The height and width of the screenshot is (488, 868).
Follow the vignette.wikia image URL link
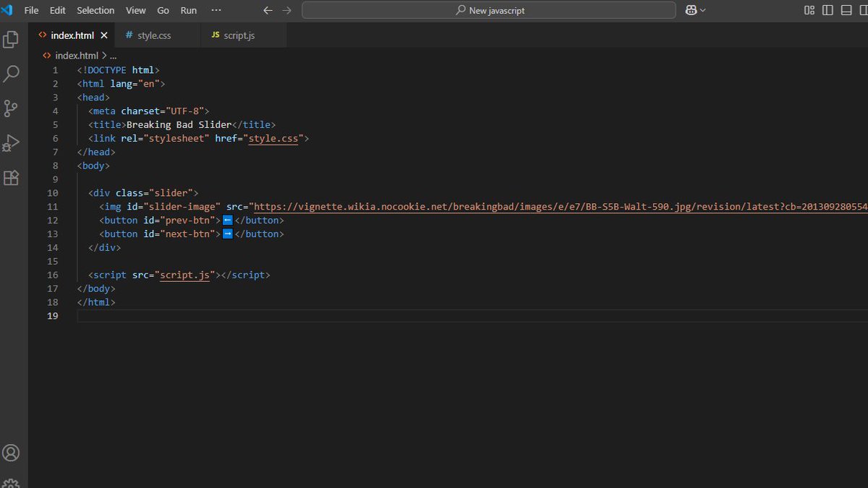click(561, 207)
